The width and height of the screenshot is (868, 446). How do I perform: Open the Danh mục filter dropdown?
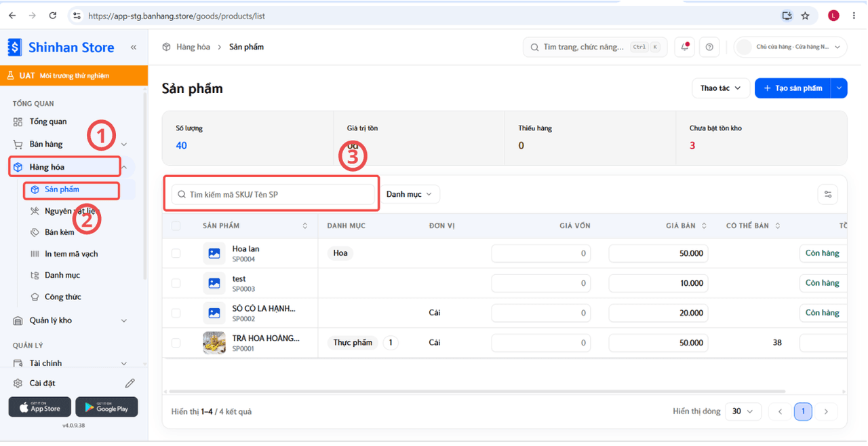(410, 194)
